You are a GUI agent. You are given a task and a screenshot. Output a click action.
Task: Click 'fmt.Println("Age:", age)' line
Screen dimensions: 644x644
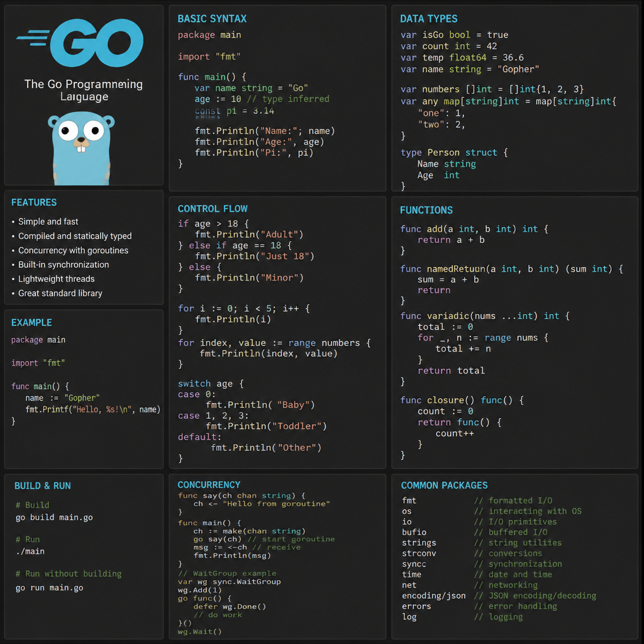point(260,142)
